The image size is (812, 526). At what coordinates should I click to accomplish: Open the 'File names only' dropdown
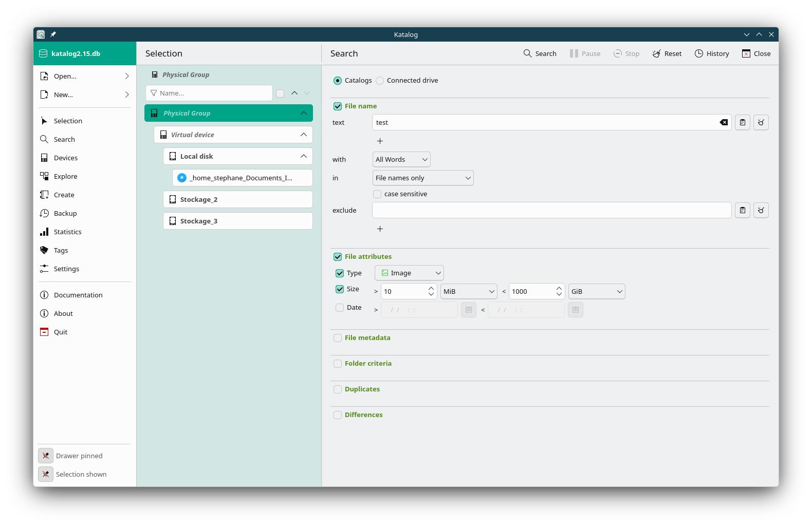click(423, 178)
